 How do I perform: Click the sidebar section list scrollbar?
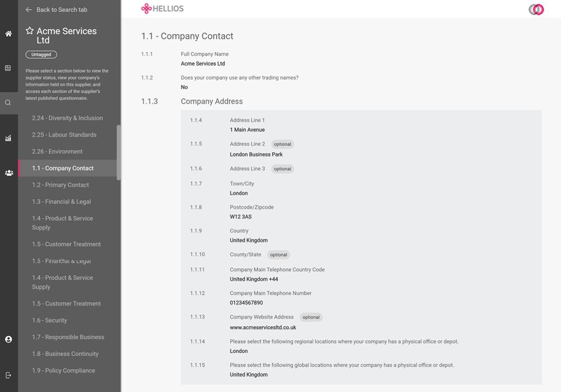[119, 153]
